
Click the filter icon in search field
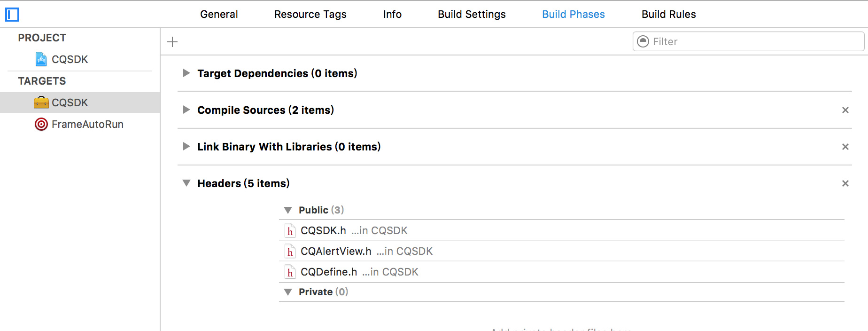coord(643,41)
